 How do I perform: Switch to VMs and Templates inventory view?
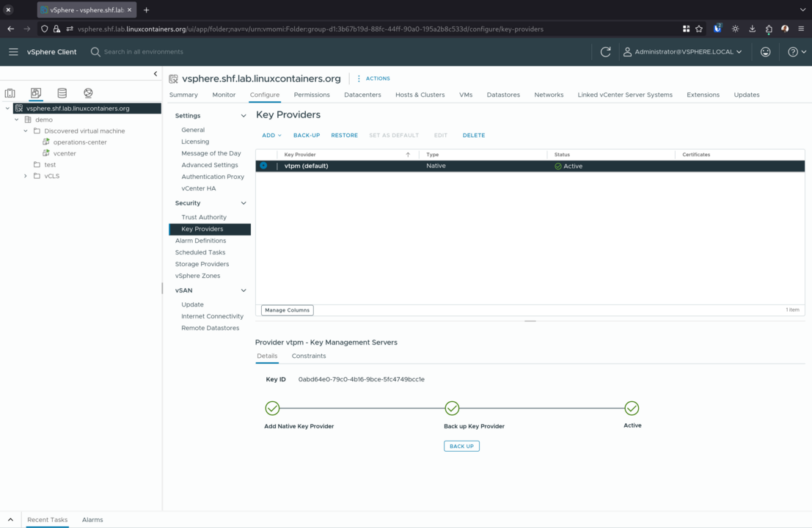[36, 93]
